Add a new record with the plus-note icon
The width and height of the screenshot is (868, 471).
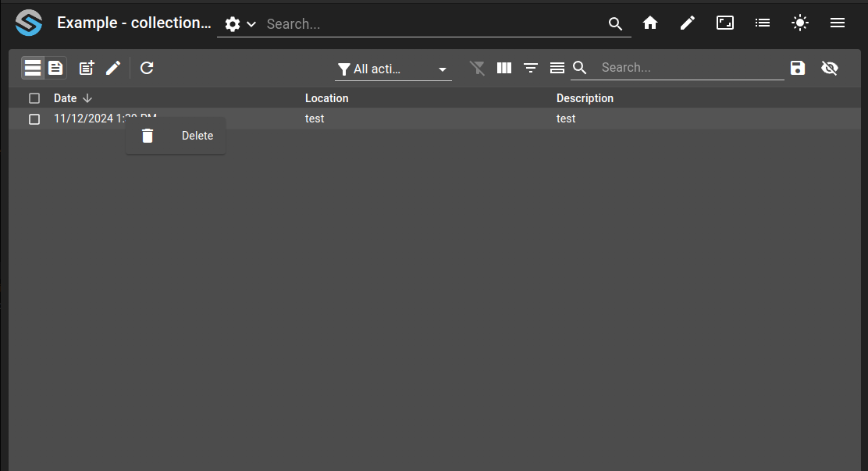(87, 68)
